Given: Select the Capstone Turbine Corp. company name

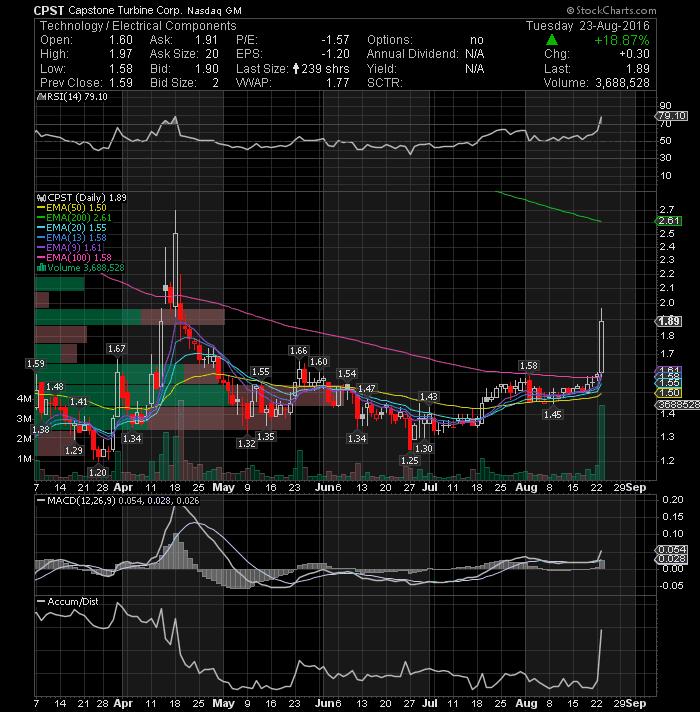Looking at the screenshot, I should (x=125, y=10).
